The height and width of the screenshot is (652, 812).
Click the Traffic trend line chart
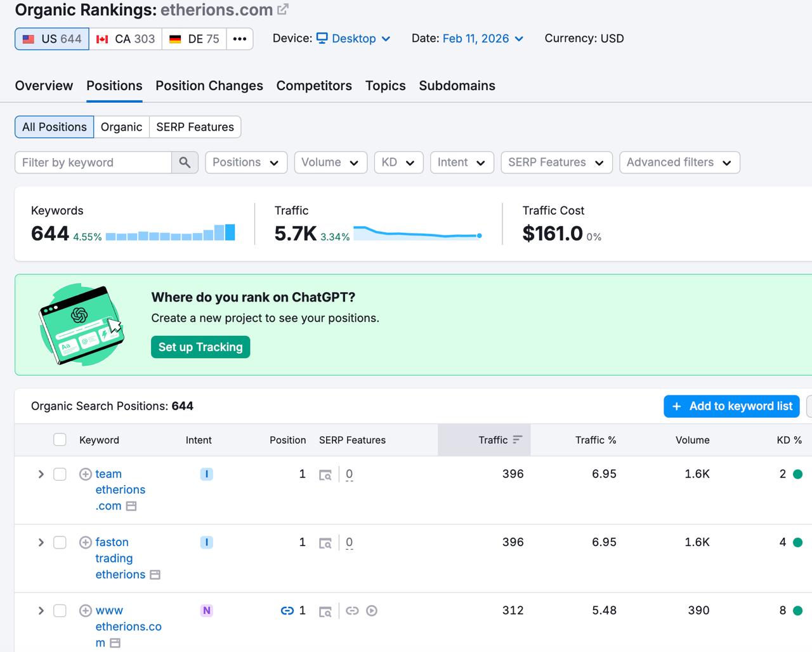(417, 234)
